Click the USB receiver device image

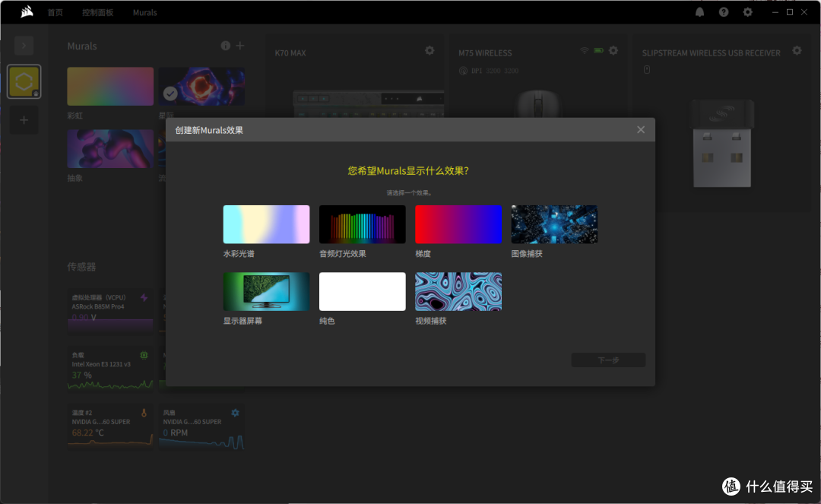tap(722, 143)
